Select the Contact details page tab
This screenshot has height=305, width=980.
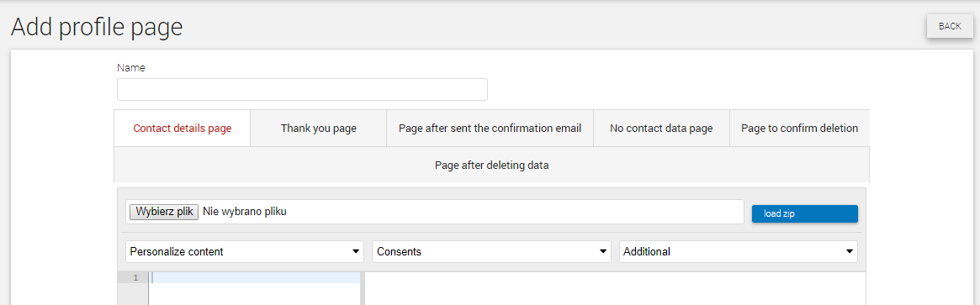(182, 129)
